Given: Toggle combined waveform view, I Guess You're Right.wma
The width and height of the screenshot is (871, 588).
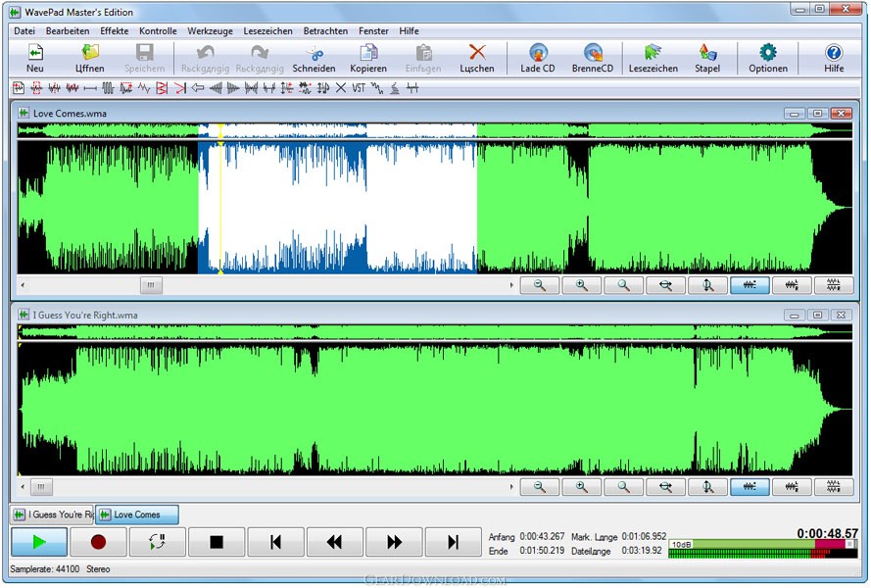Looking at the screenshot, I should [750, 487].
